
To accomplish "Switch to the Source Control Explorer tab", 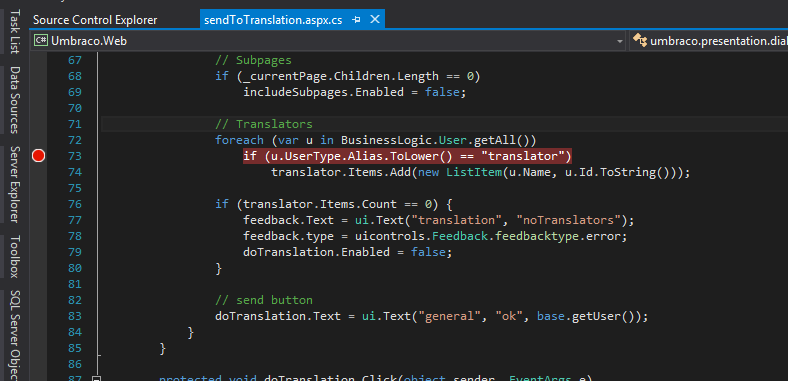I will [x=95, y=20].
